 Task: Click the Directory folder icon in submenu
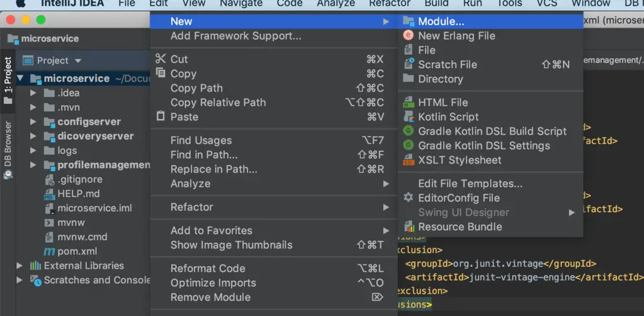(x=409, y=79)
